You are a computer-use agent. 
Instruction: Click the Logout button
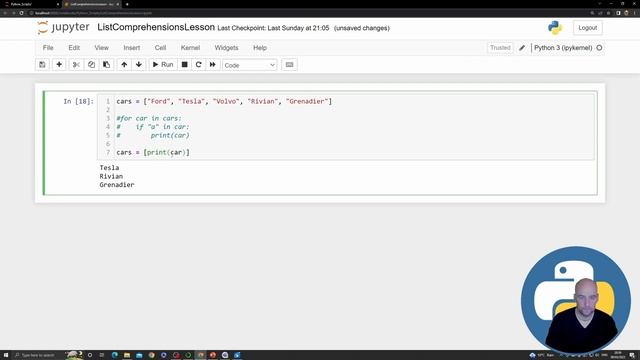click(587, 28)
